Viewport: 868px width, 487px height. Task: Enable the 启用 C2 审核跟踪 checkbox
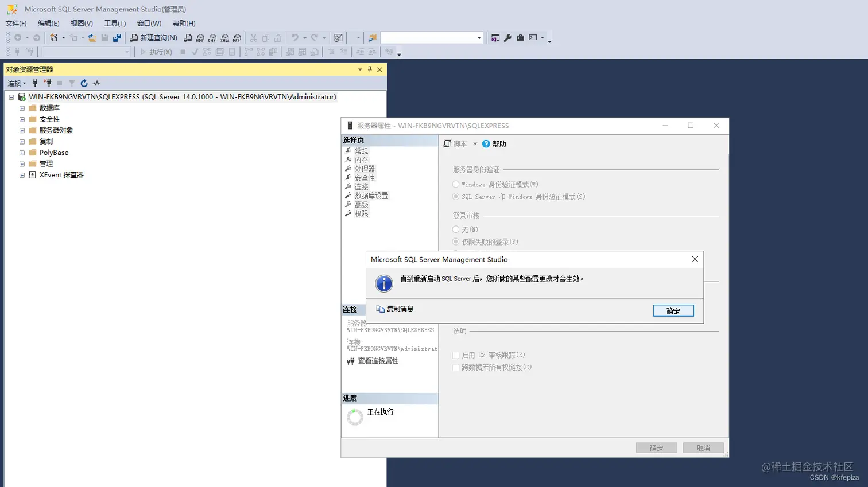pyautogui.click(x=456, y=355)
